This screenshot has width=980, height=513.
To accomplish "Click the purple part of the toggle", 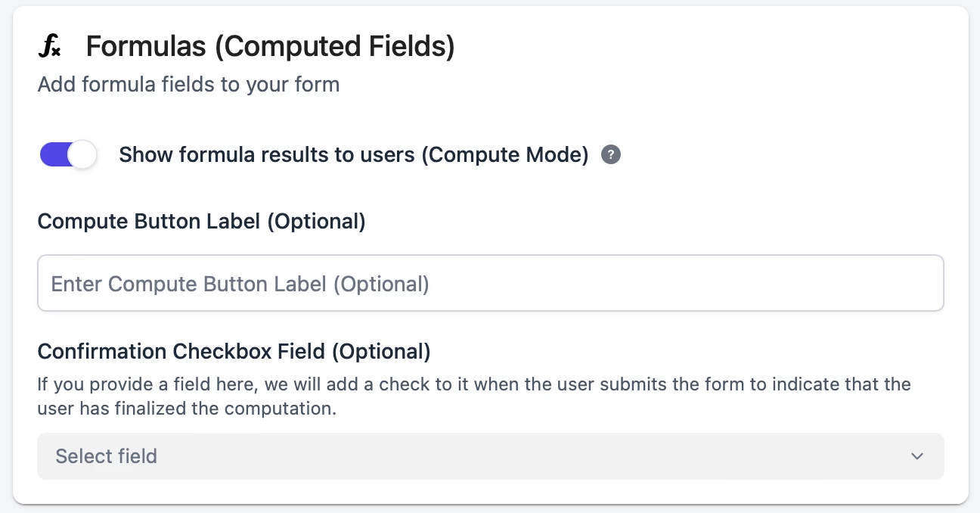I will pyautogui.click(x=53, y=155).
